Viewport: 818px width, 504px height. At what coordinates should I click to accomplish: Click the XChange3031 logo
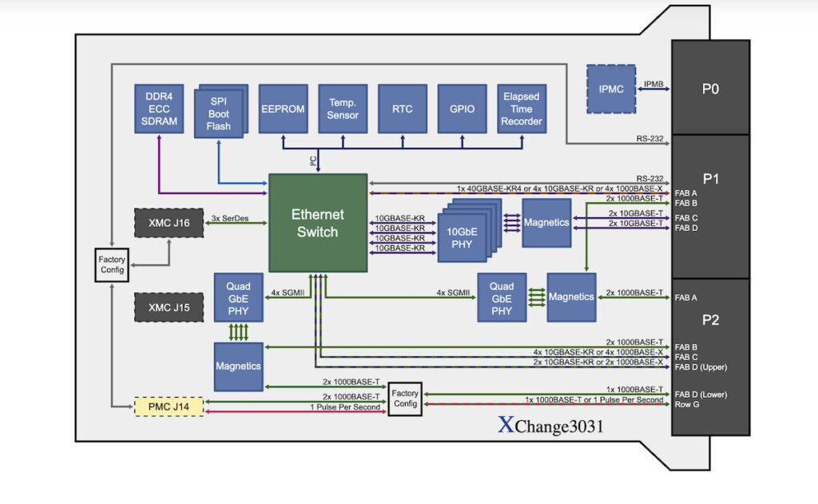pyautogui.click(x=550, y=425)
